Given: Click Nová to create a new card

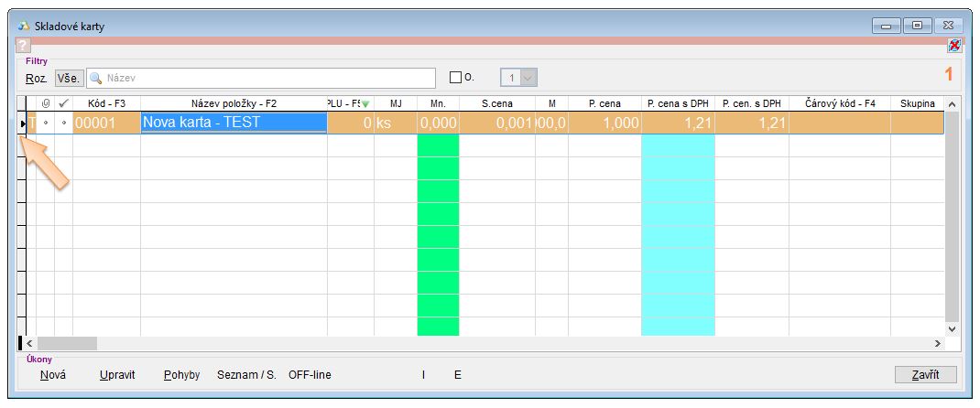Looking at the screenshot, I should (46, 375).
